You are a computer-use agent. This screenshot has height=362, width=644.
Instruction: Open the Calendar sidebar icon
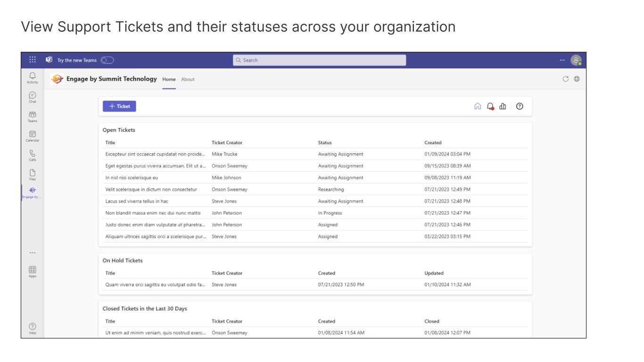point(33,136)
